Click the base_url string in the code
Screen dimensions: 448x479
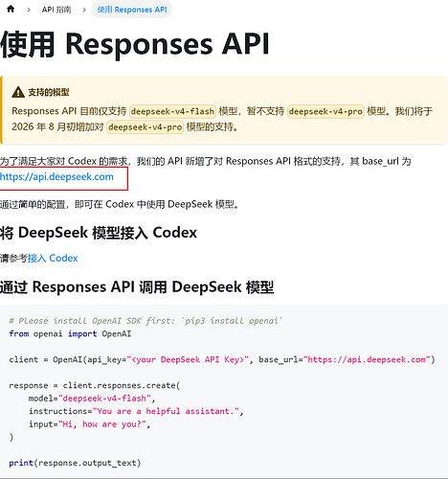pyautogui.click(x=367, y=359)
